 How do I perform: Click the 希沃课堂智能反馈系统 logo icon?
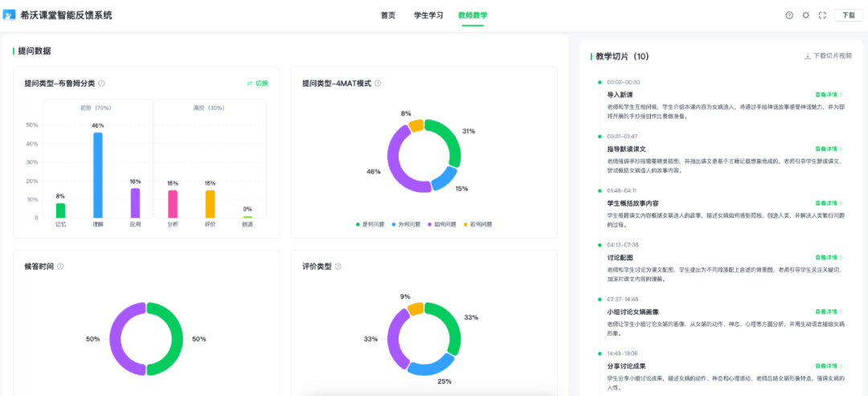tap(10, 15)
